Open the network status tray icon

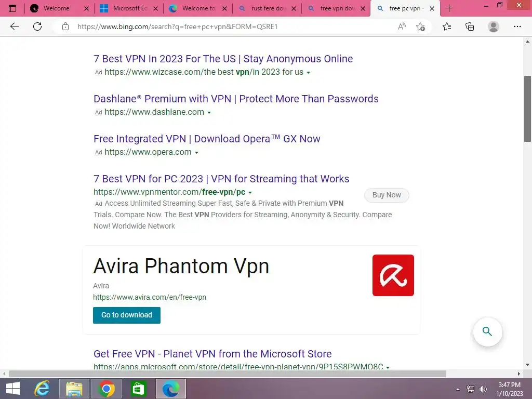470,389
